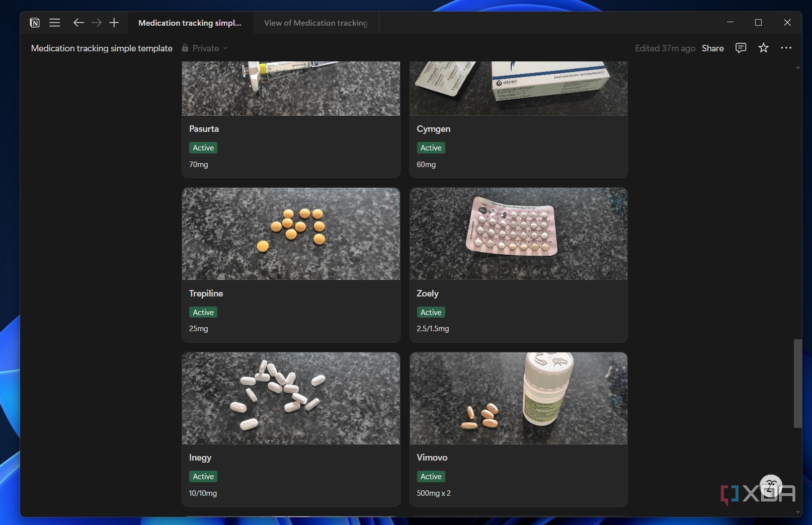
Task: Click Active status tag on Cymgen
Action: point(431,148)
